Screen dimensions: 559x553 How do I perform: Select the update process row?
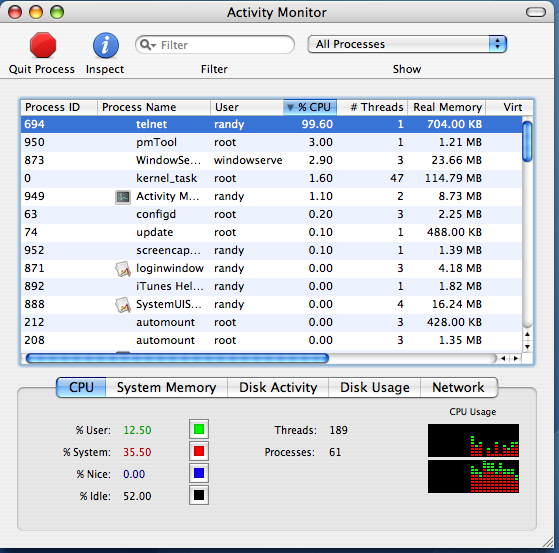[271, 232]
